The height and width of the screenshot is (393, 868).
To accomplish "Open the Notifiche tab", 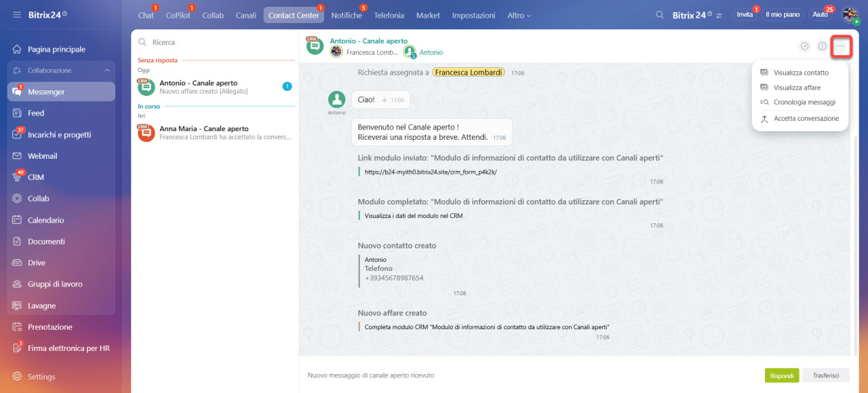I will point(347,15).
